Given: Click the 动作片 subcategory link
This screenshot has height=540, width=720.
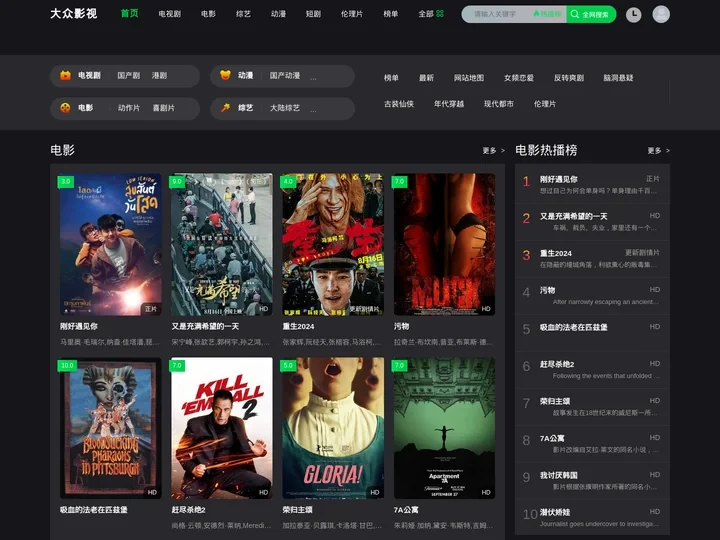Looking at the screenshot, I should coord(129,108).
